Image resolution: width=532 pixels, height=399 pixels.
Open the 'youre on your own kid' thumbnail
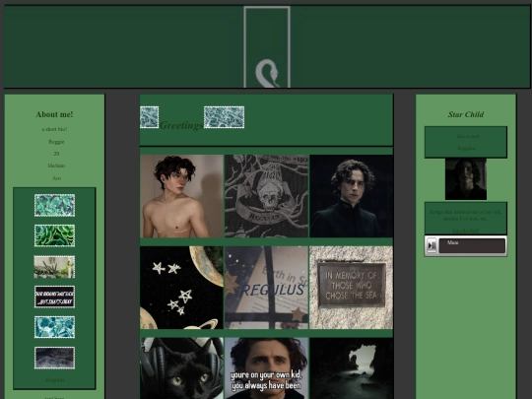tap(266, 368)
